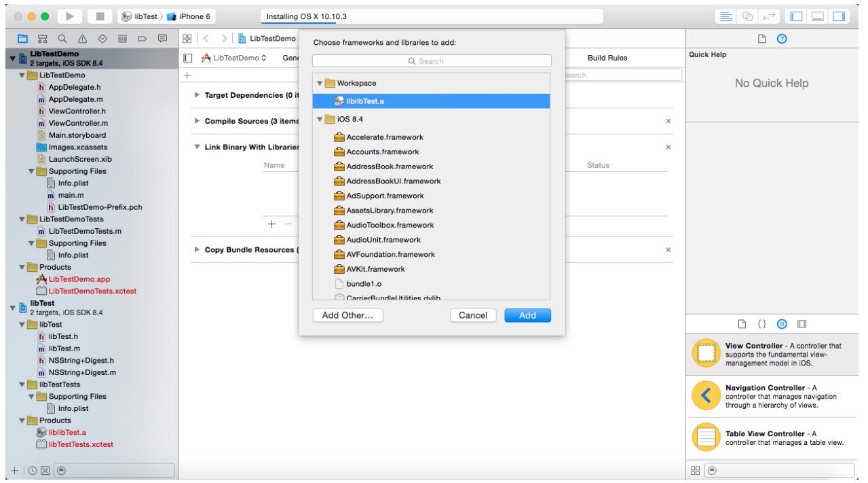Add a library with the plus button
Image resolution: width=868 pixels, height=483 pixels.
271,223
